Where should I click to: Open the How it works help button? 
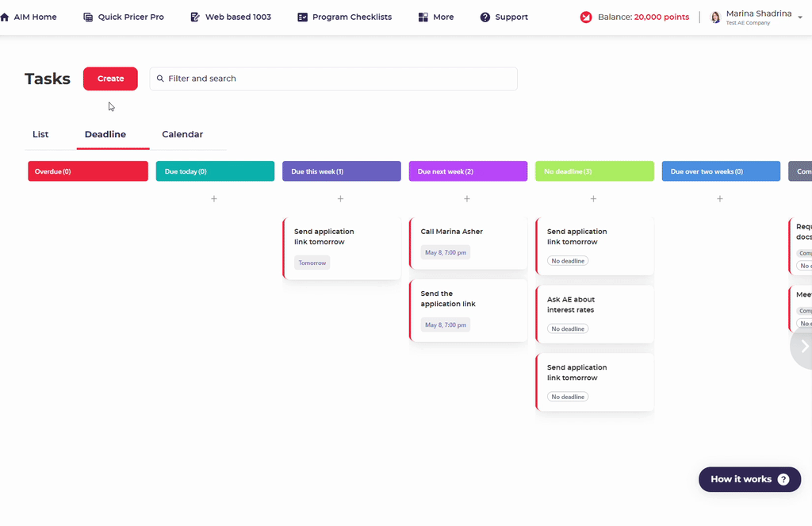[x=749, y=479]
